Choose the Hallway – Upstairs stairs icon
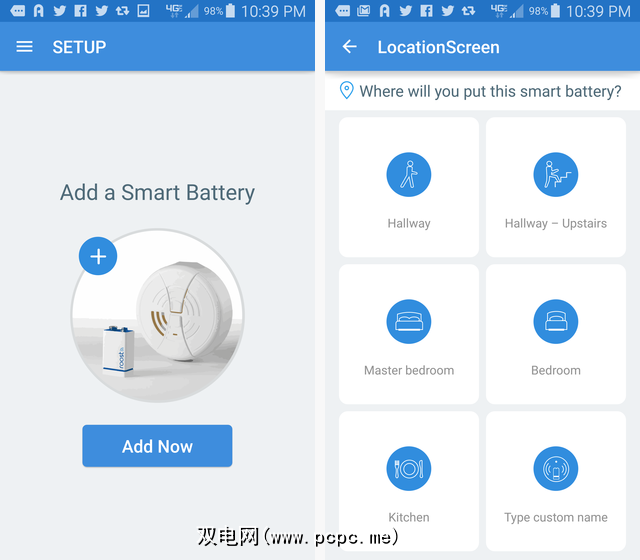This screenshot has height=560, width=640. coord(556,175)
